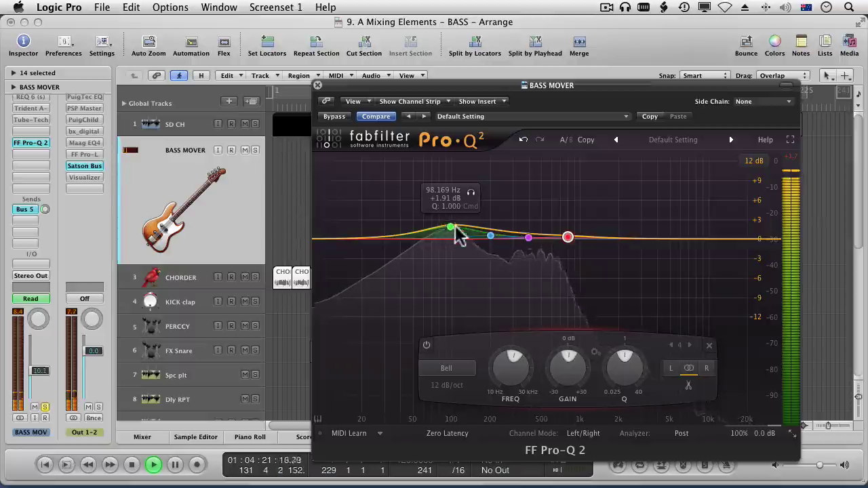This screenshot has width=868, height=488.
Task: Open the Default Setting preset dropdown
Action: [x=532, y=117]
